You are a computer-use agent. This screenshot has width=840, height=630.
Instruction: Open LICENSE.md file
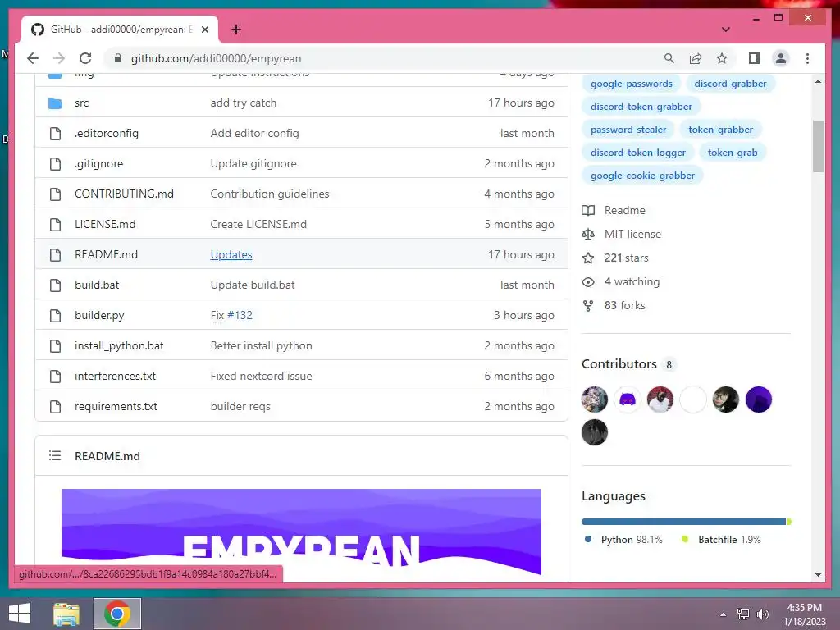105,224
